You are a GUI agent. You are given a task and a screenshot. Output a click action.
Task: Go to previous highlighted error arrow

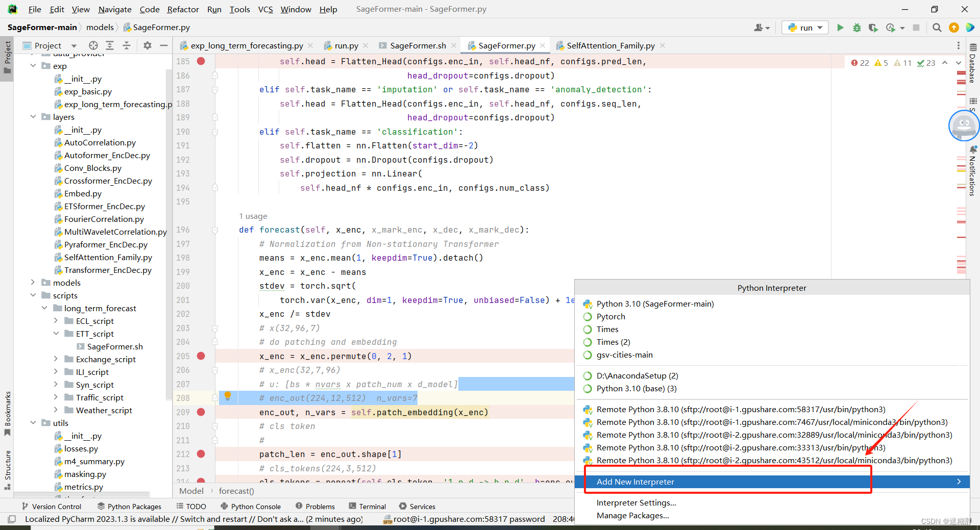coord(945,63)
